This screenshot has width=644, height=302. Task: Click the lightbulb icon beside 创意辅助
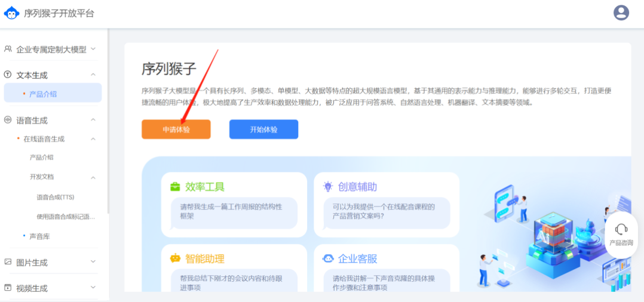[x=328, y=187]
